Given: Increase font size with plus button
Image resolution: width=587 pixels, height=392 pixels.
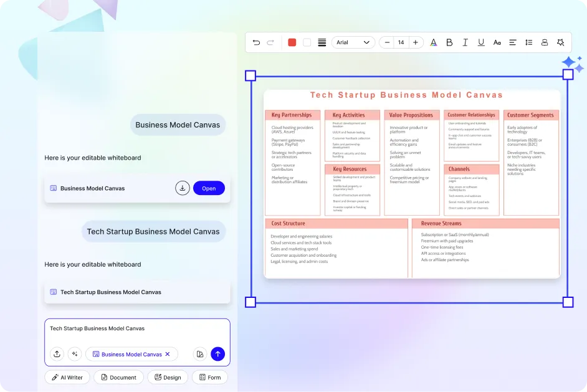Looking at the screenshot, I should [x=415, y=42].
